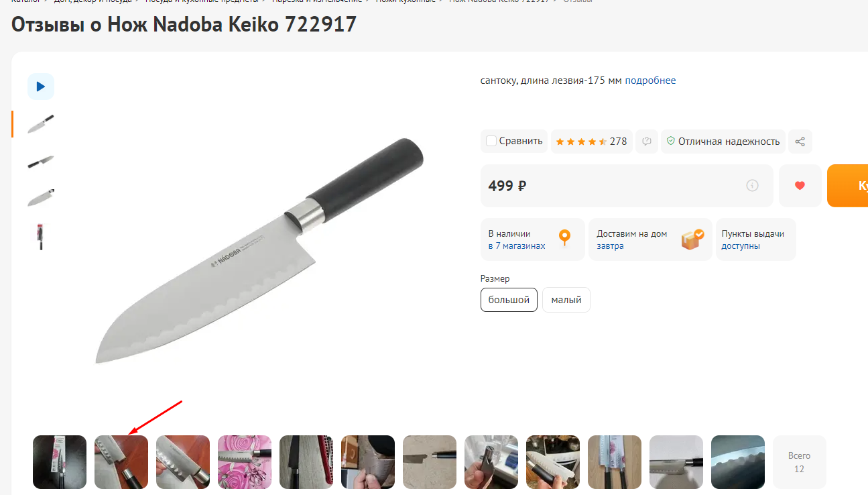Tick the Сравнить checkbox

pyautogui.click(x=491, y=141)
